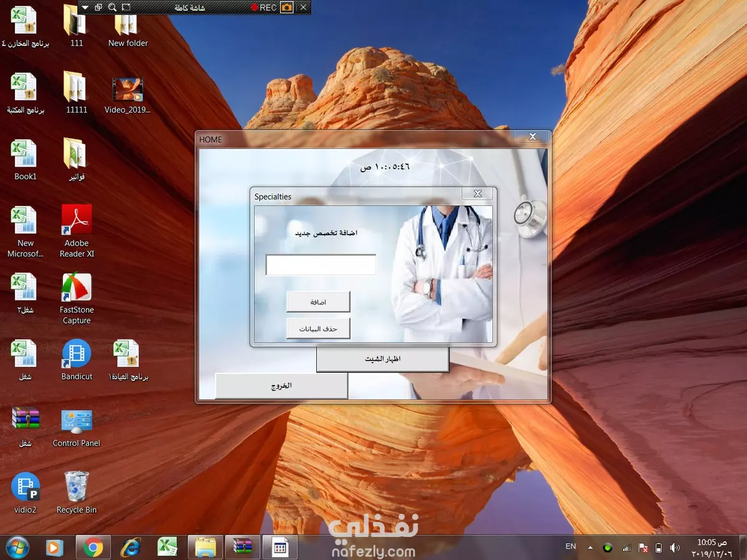Open the Windows Start menu
This screenshot has width=747, height=560.
click(x=17, y=547)
